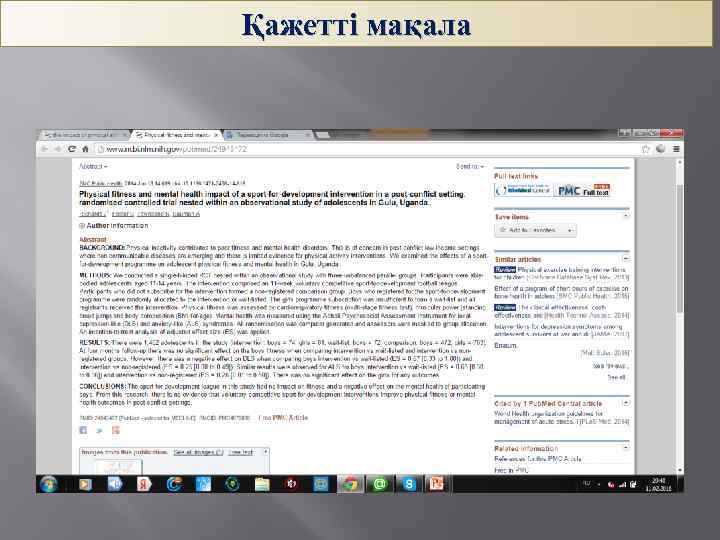Open the browser home page icon
Image resolution: width=720 pixels, height=540 pixels.
(x=85, y=149)
